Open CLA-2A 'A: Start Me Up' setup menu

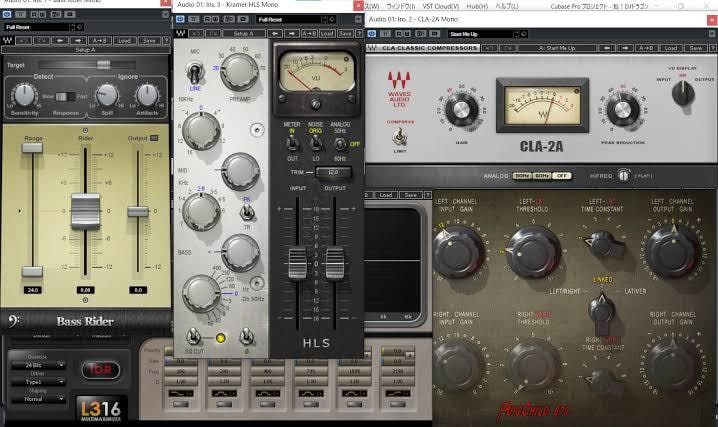pos(557,48)
